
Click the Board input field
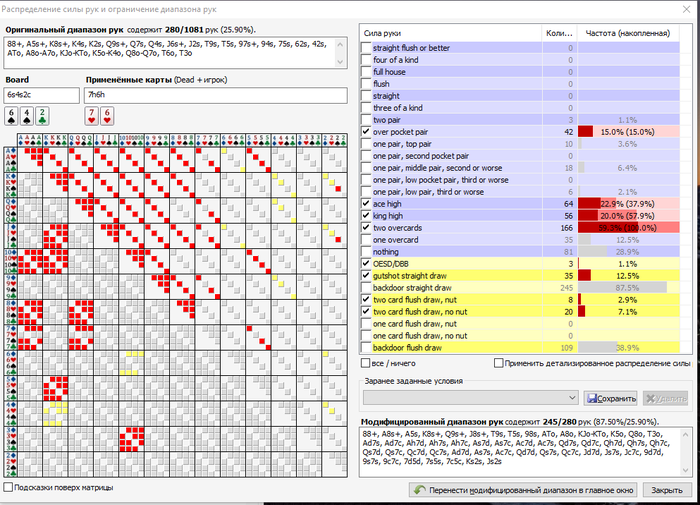coord(42,95)
